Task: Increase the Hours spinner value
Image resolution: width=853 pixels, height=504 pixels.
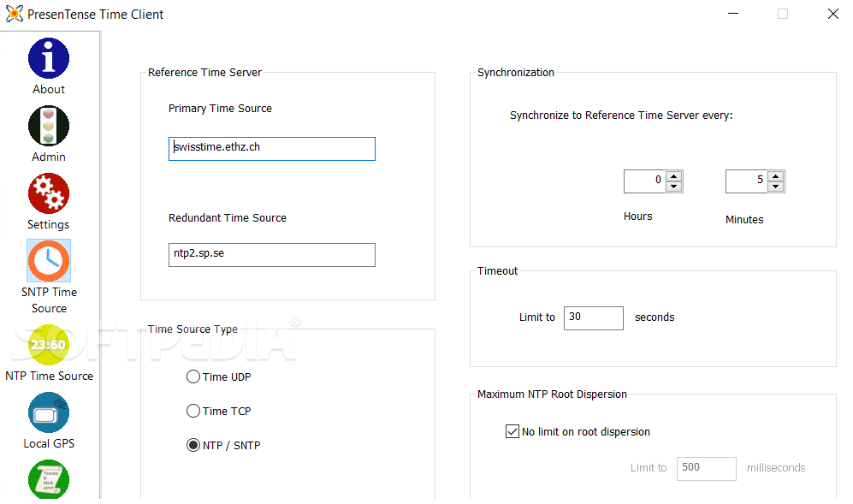Action: pos(674,175)
